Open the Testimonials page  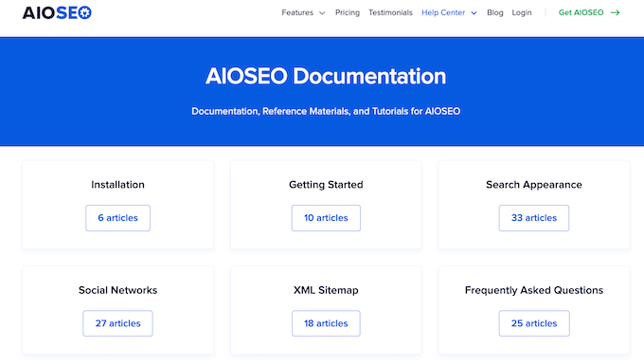[390, 12]
